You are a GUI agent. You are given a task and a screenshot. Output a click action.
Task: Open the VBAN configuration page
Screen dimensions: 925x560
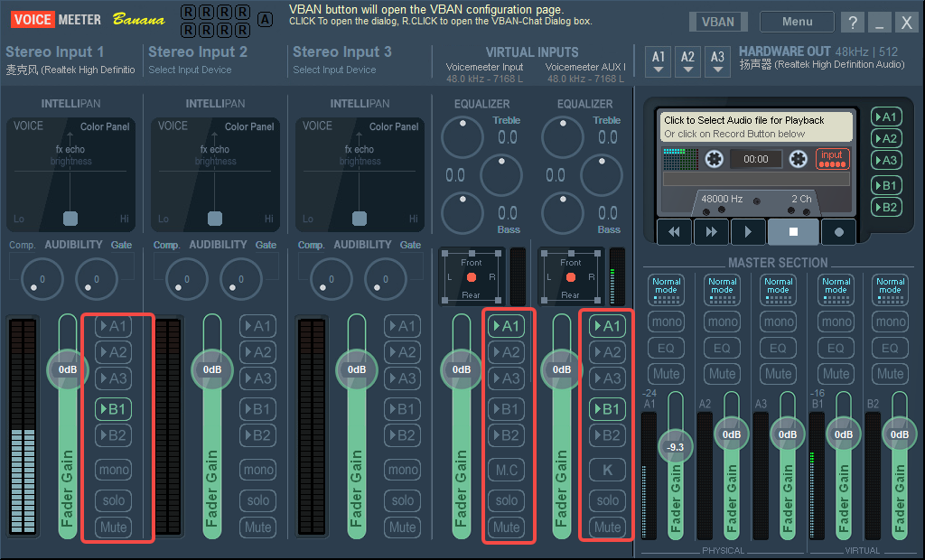[718, 22]
